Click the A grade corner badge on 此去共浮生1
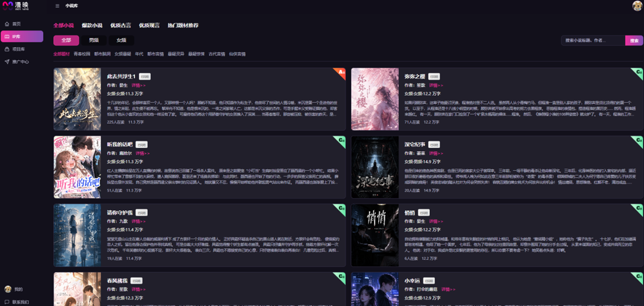The image size is (644, 306). pos(341,72)
